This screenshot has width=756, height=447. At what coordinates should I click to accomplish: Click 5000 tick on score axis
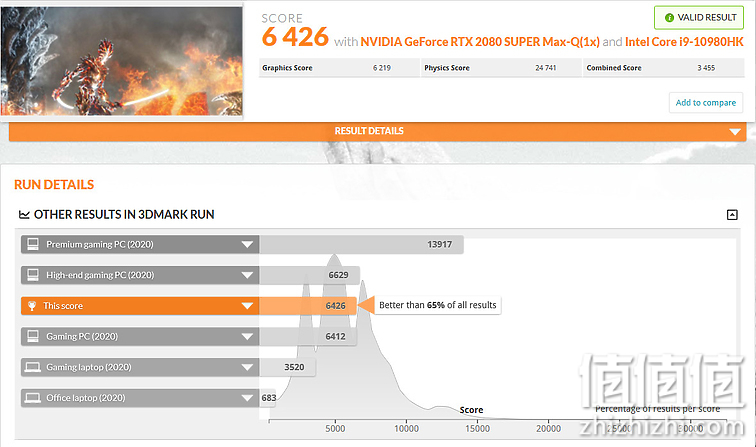pyautogui.click(x=335, y=429)
